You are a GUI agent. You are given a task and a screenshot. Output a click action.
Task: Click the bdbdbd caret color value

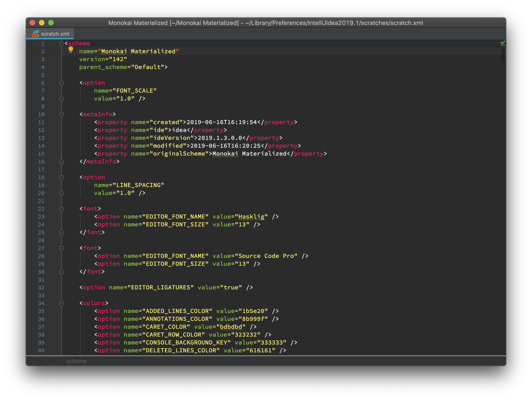point(231,327)
